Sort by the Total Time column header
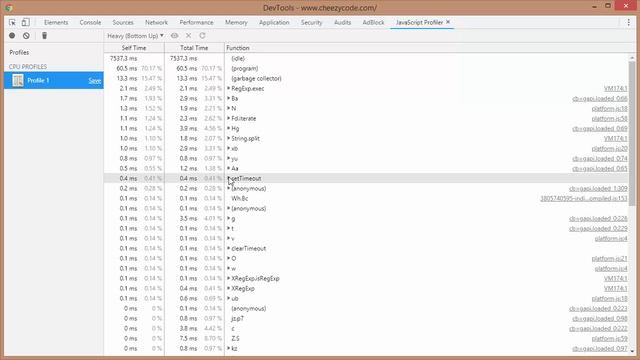Screen dimensions: 640x360 point(194,48)
